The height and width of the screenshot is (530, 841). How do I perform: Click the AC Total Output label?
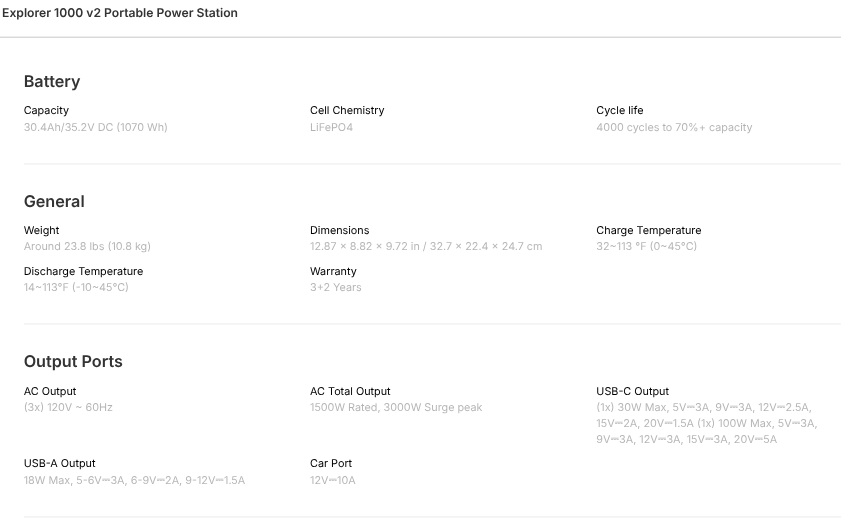350,391
